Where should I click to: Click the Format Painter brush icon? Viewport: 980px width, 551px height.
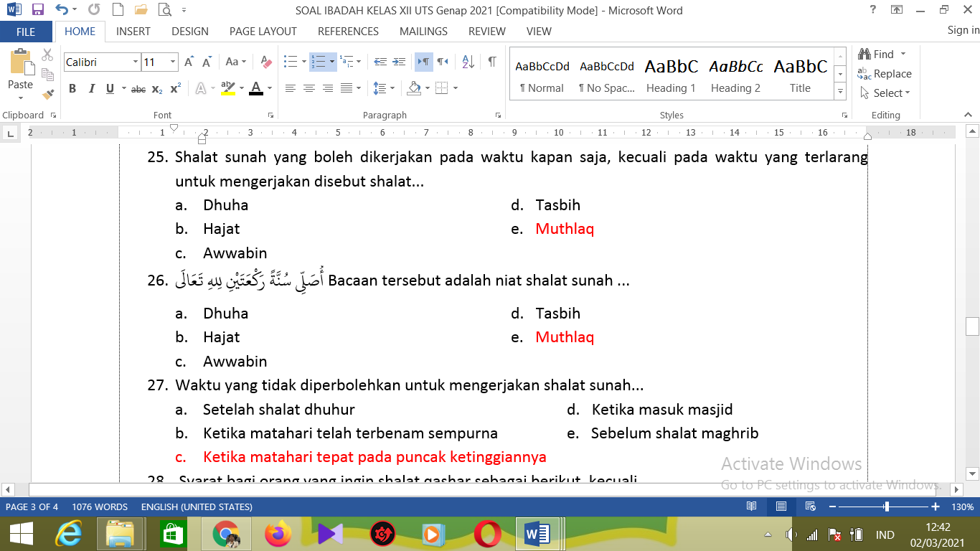[48, 93]
